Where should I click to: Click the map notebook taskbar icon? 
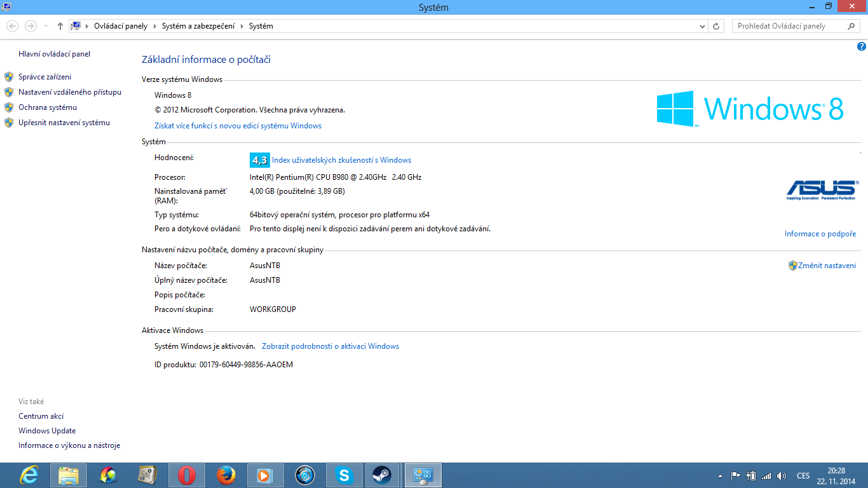tap(147, 475)
